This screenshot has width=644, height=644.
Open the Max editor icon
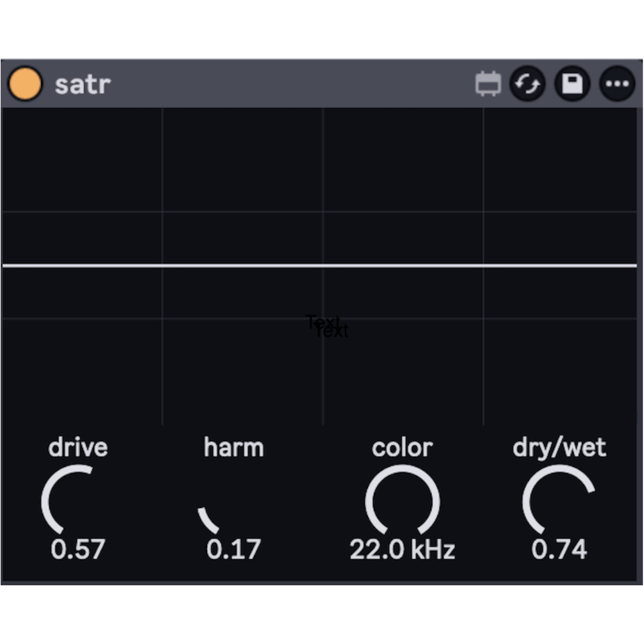(488, 84)
